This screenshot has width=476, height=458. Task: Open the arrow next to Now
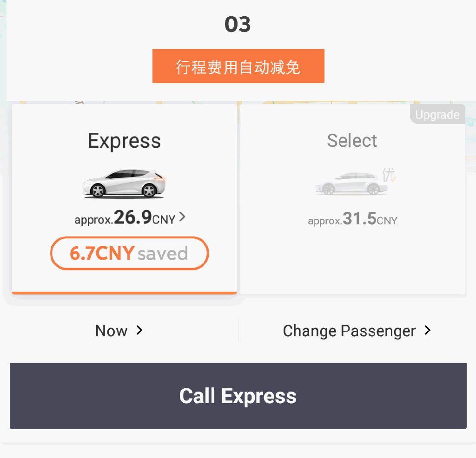coord(139,330)
